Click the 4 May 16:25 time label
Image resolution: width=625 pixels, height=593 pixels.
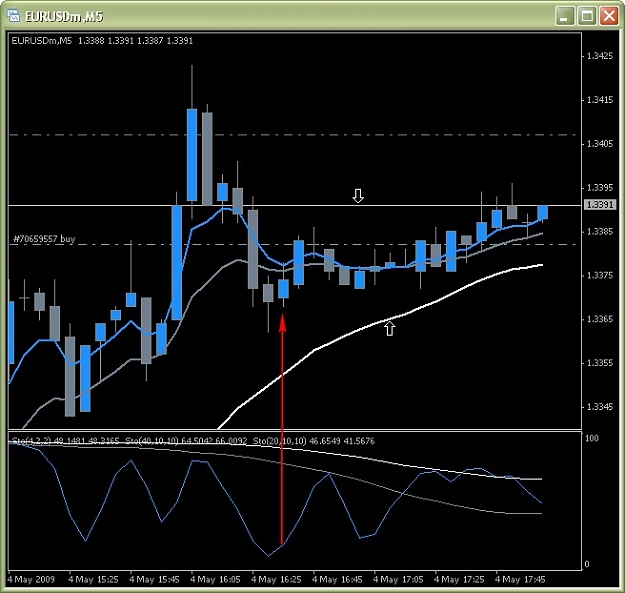pos(276,579)
